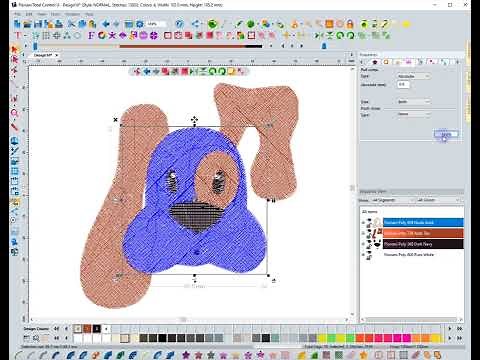This screenshot has width=480, height=360.
Task: Select the blue highlighted Floriani thread row
Action: 423,222
